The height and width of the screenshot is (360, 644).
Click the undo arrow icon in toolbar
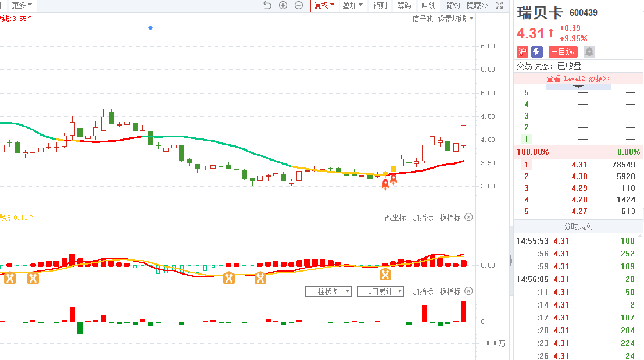[x=267, y=5]
